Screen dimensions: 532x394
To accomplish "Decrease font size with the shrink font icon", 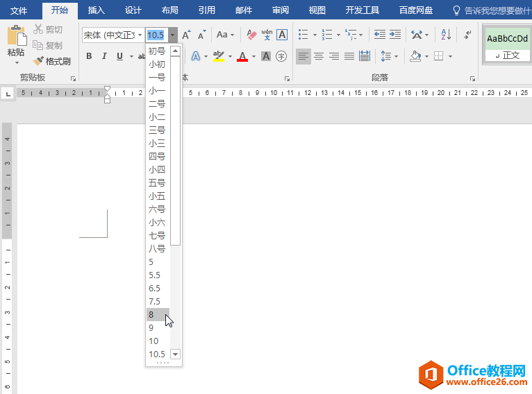I will coord(202,35).
